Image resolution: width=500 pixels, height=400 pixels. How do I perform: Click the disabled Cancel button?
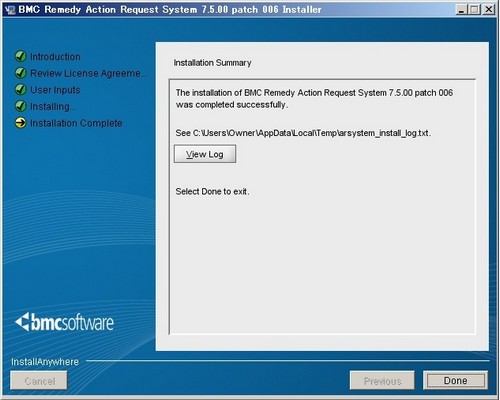coord(39,380)
